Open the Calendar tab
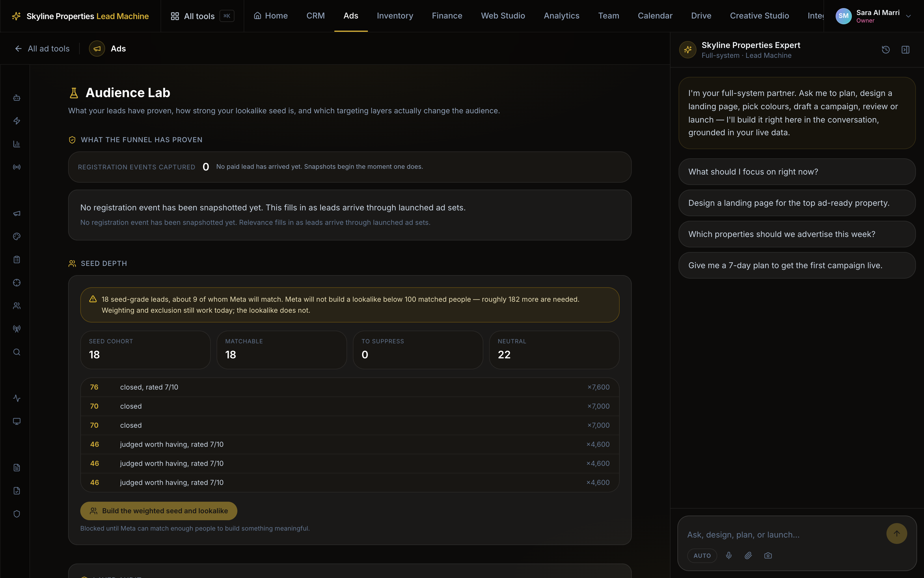 click(655, 16)
